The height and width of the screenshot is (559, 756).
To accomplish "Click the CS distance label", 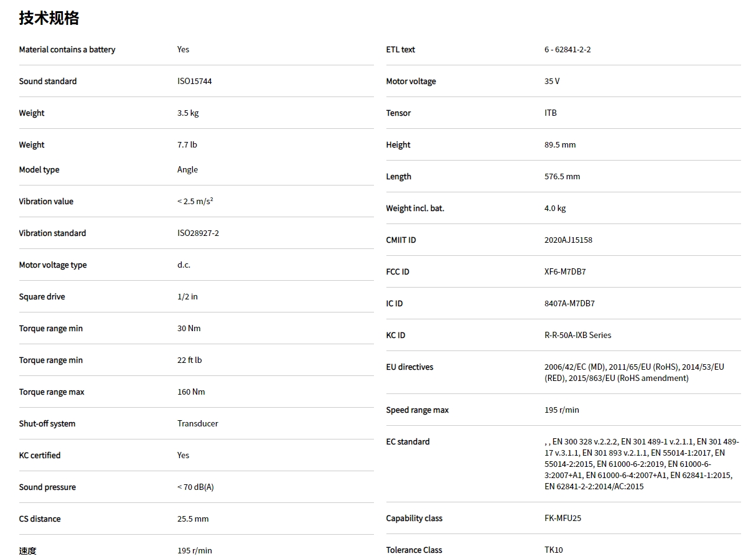I will tap(40, 519).
